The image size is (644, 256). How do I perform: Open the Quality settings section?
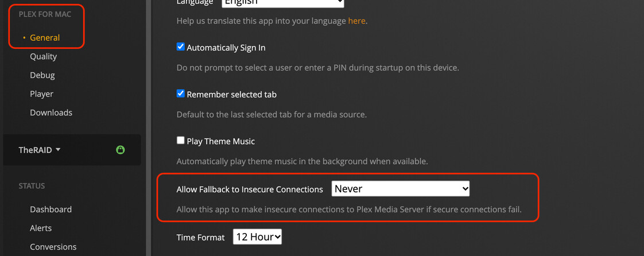click(x=44, y=56)
